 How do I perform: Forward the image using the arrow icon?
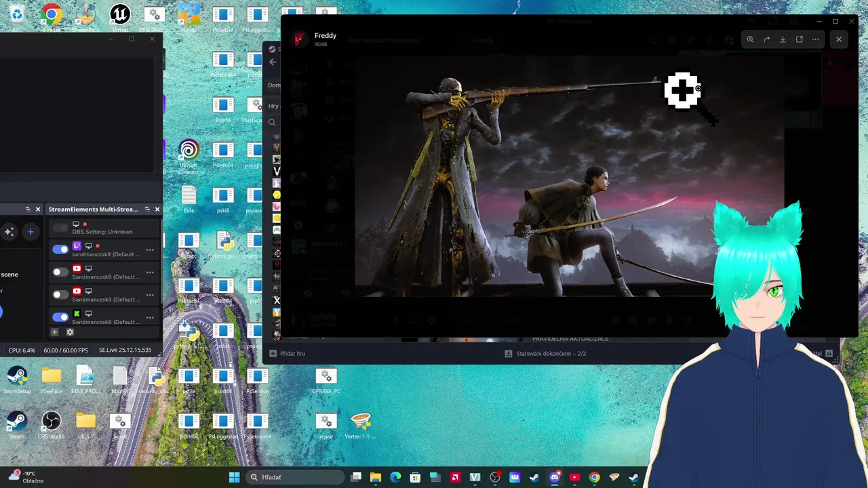pos(766,39)
